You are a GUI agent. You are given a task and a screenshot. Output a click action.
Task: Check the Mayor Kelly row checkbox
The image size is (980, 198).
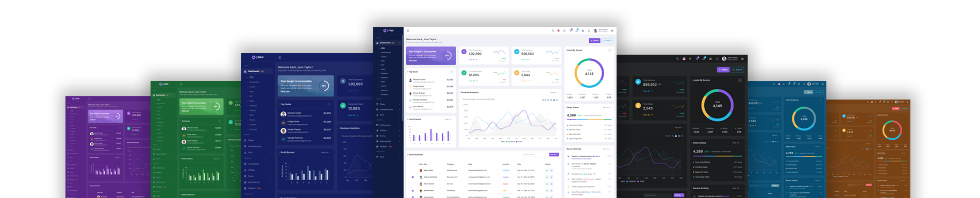click(x=413, y=170)
